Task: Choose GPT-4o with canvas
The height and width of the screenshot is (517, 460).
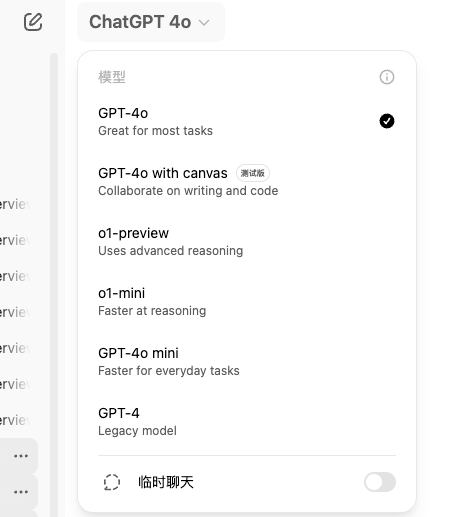Action: [x=247, y=182]
